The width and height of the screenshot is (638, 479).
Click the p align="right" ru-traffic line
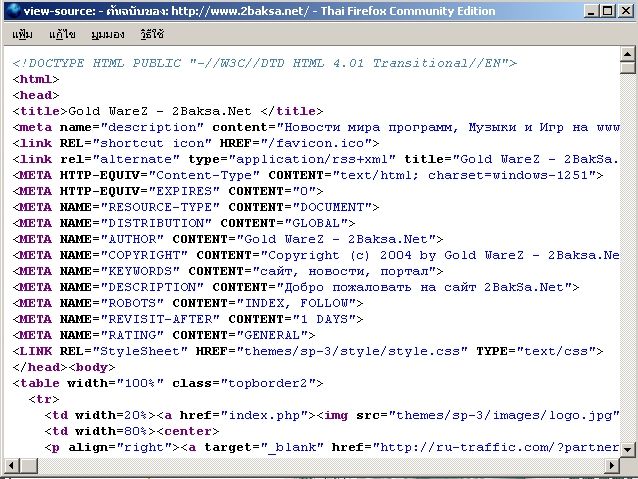coord(332,447)
